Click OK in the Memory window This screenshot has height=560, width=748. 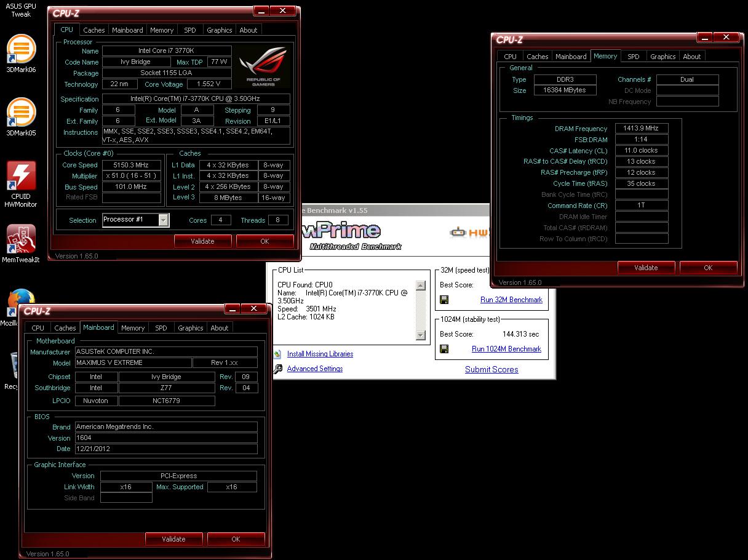click(x=708, y=268)
